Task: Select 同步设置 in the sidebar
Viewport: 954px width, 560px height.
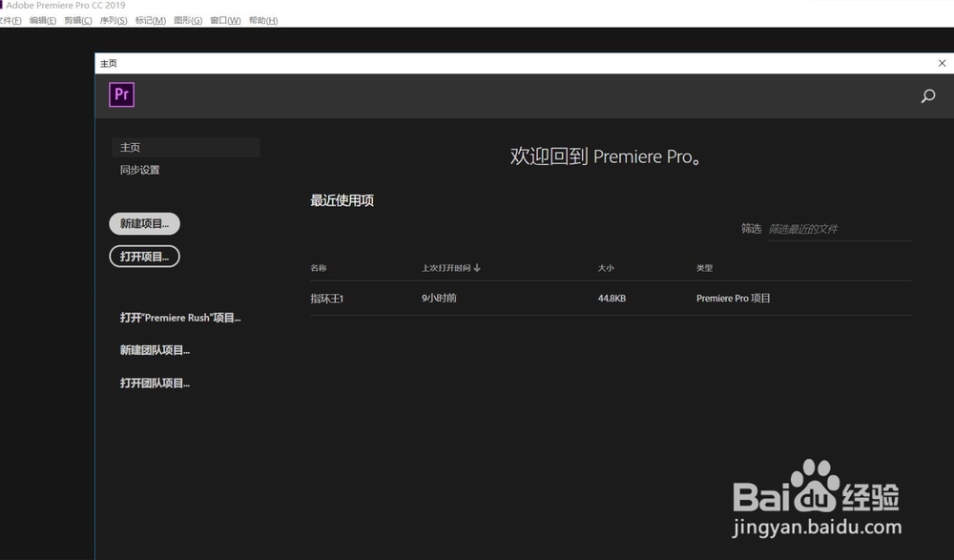Action: (140, 170)
